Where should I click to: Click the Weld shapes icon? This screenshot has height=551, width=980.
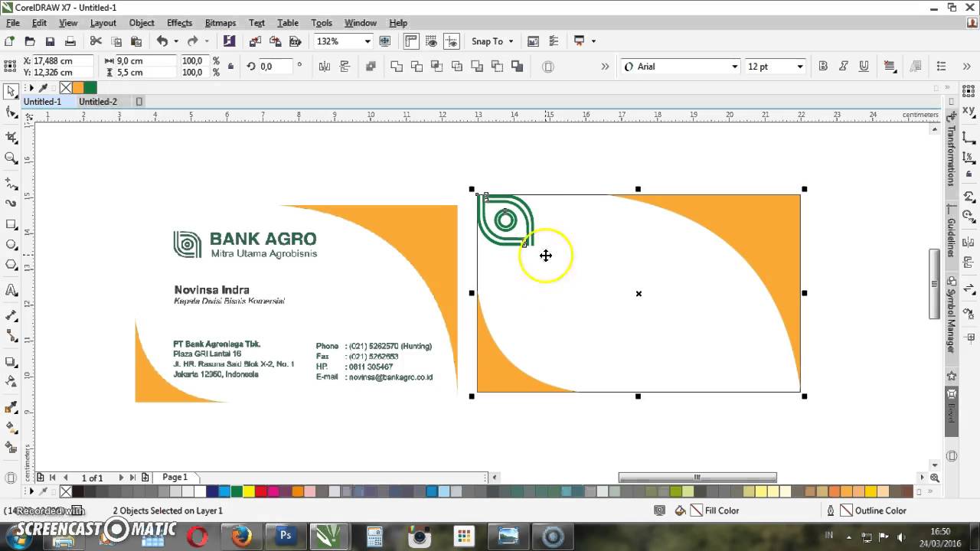pyautogui.click(x=397, y=67)
